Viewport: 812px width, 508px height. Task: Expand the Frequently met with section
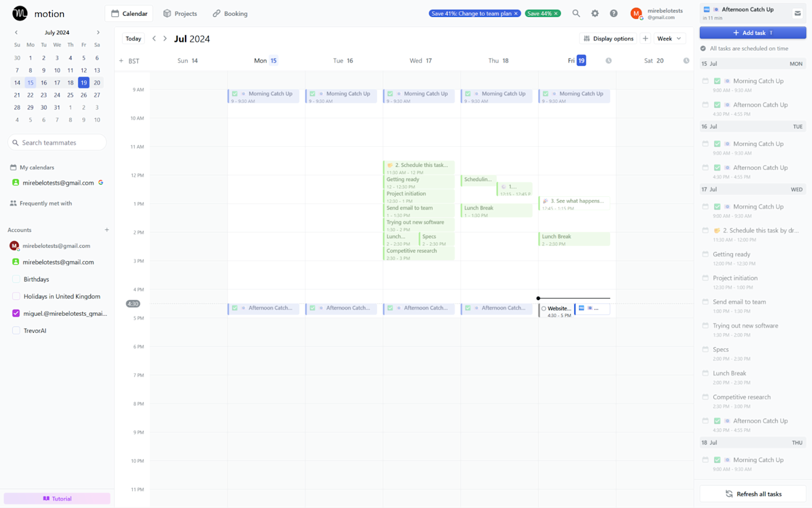click(41, 203)
